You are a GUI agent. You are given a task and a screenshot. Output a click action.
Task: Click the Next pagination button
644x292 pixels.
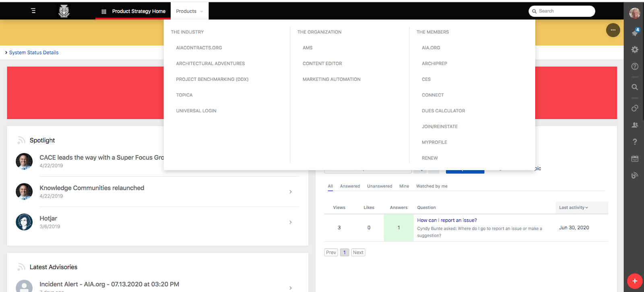point(358,253)
